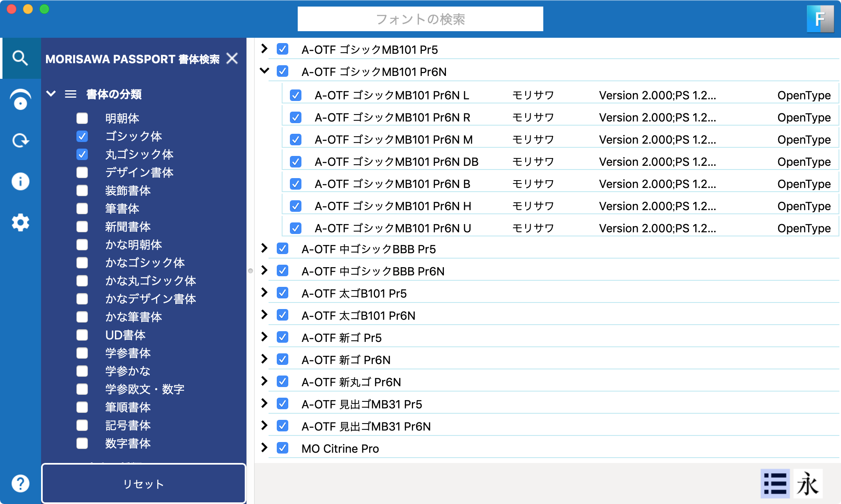Uncheck A-OTF ゴシックMB101 Pr5 family checkbox
Screen dimensions: 841x504
tap(283, 49)
